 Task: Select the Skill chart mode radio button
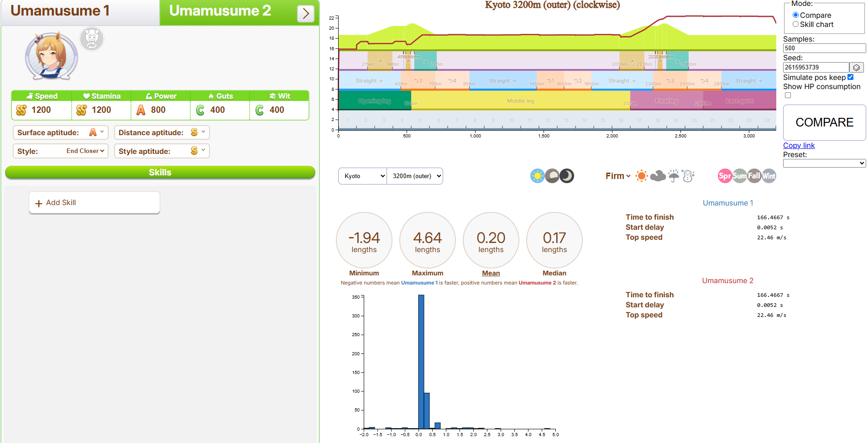click(x=795, y=24)
